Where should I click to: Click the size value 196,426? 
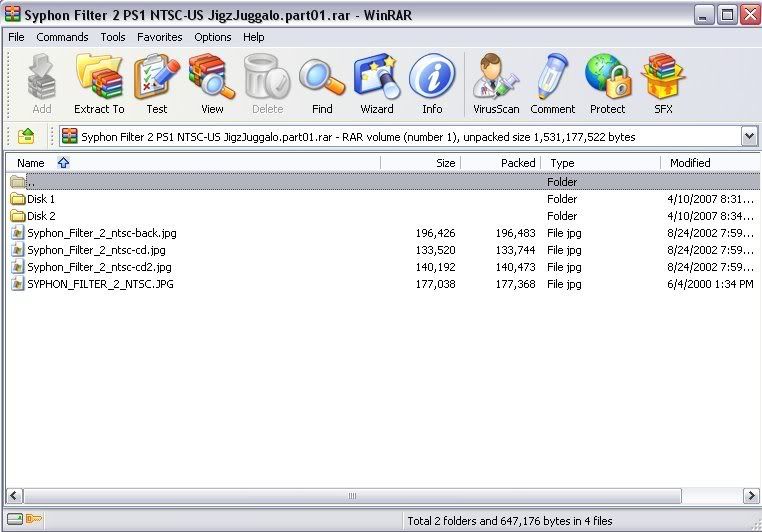[x=435, y=233]
